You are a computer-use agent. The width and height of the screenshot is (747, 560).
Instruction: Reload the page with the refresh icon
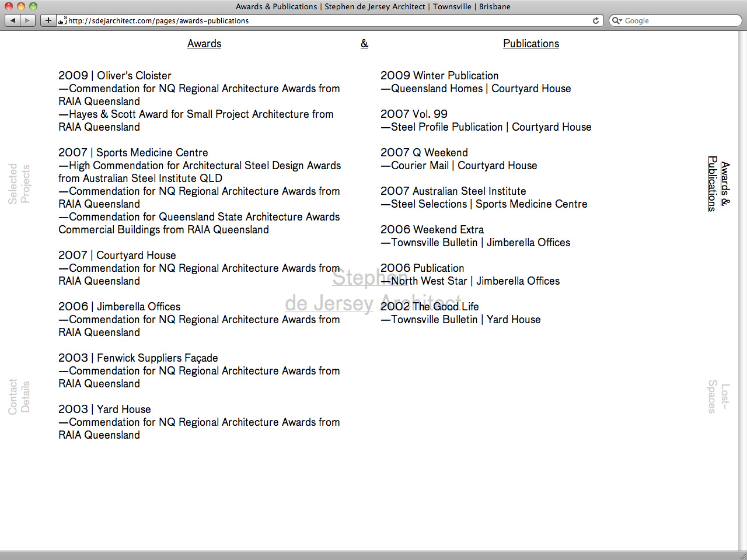click(596, 20)
